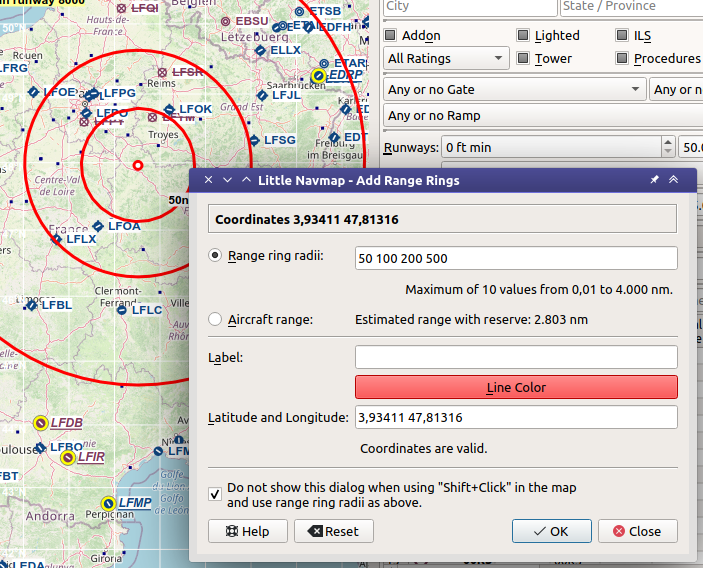Click the Close button in dialog

tap(638, 531)
